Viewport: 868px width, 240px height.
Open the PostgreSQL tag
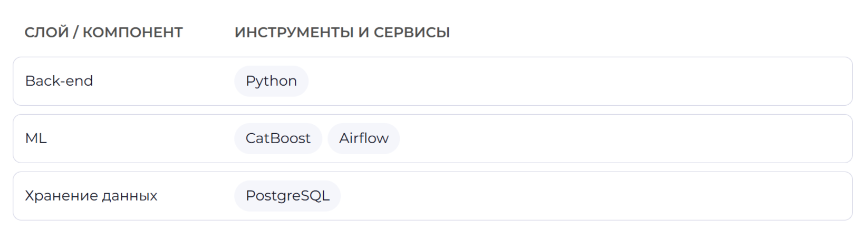pyautogui.click(x=287, y=196)
